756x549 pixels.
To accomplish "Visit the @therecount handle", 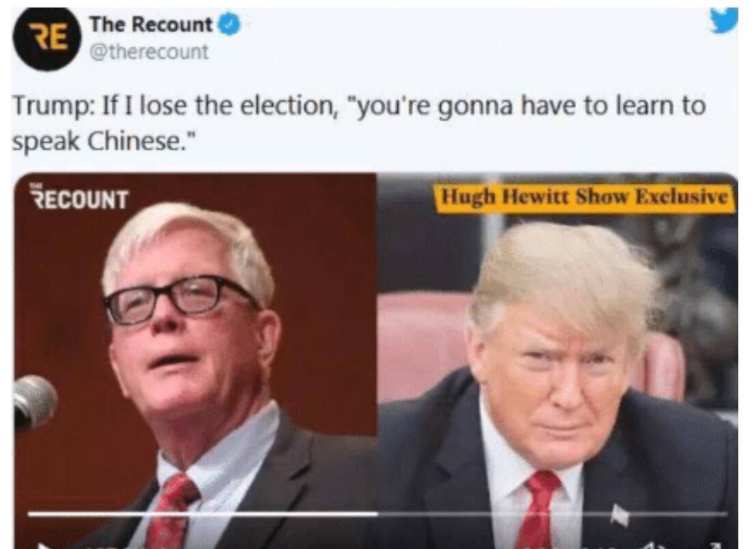I will 149,52.
